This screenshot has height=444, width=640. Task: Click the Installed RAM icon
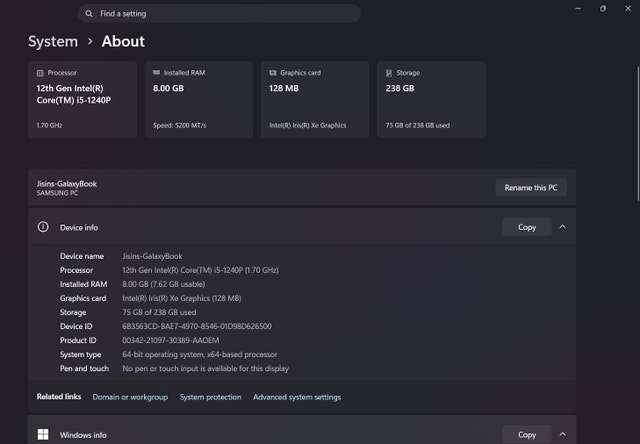pos(156,73)
